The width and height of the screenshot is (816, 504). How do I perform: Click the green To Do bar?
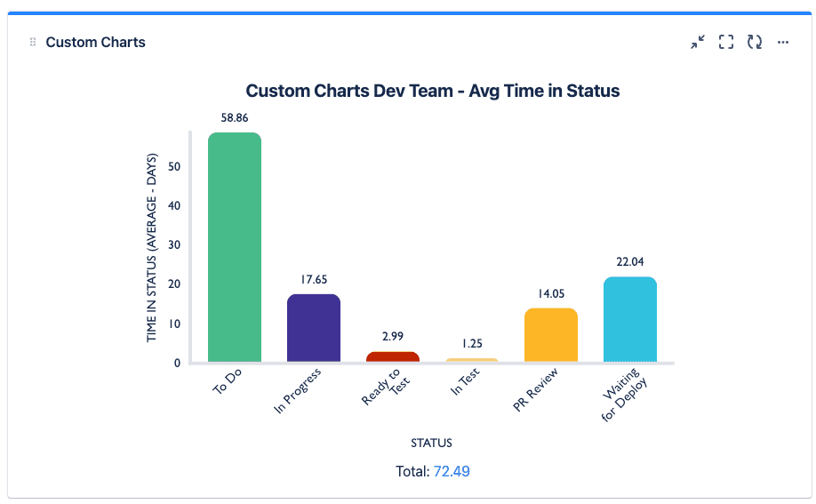[x=235, y=247]
